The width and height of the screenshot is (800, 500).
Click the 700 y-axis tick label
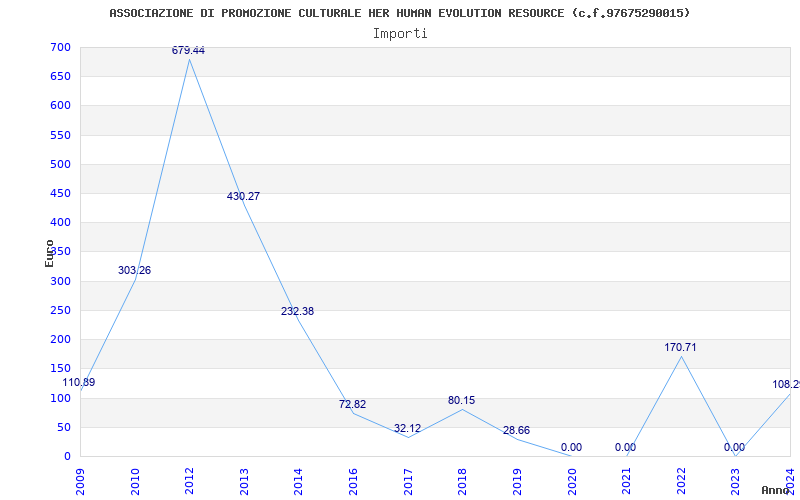(x=60, y=47)
